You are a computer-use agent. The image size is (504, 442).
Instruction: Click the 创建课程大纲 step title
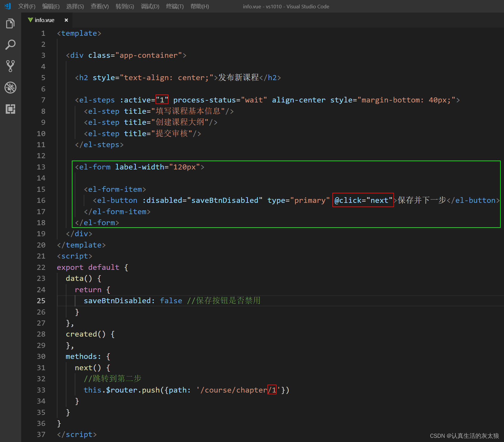(180, 122)
